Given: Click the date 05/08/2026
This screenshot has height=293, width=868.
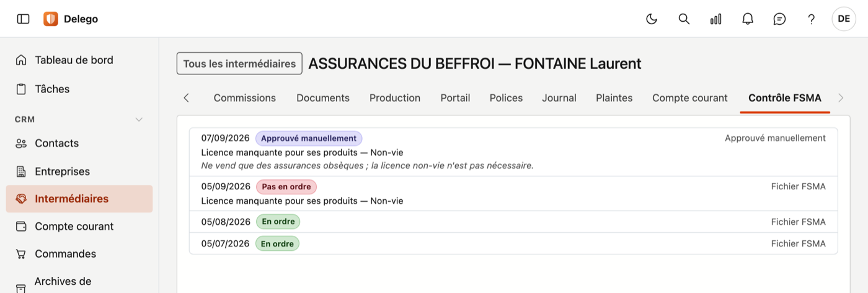Looking at the screenshot, I should tap(226, 222).
